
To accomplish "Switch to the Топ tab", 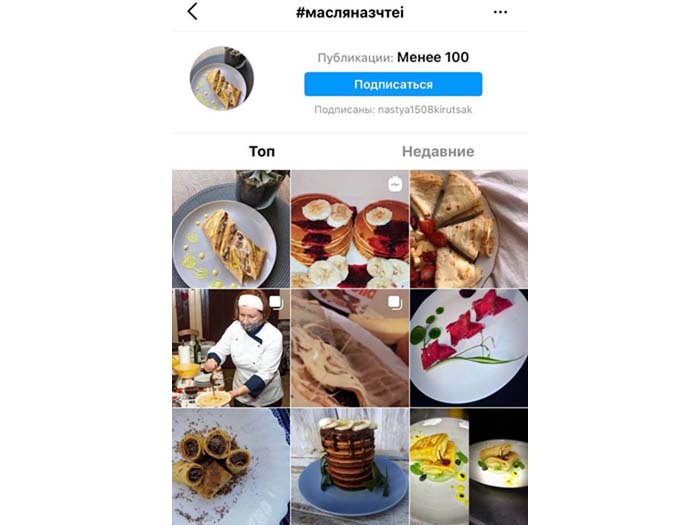I will point(262,151).
